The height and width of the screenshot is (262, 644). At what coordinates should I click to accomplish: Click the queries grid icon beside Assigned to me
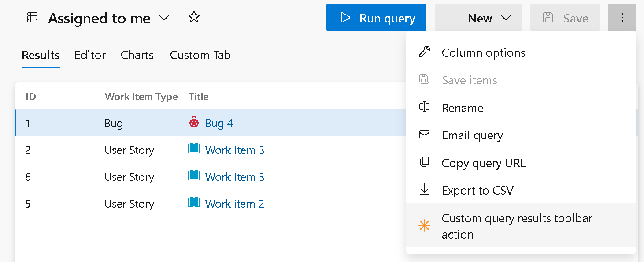[x=32, y=18]
